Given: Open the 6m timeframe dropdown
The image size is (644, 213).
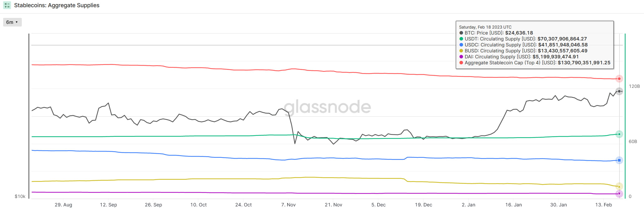Looking at the screenshot, I should tap(12, 22).
